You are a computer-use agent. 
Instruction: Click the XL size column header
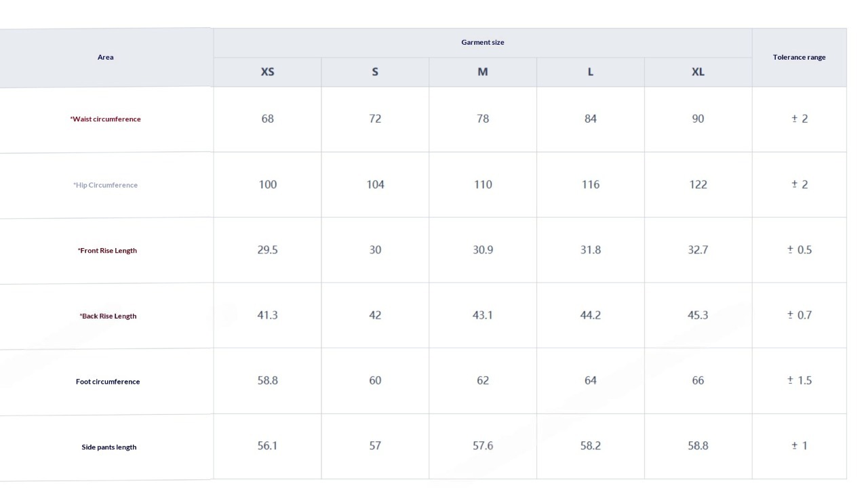pos(698,72)
